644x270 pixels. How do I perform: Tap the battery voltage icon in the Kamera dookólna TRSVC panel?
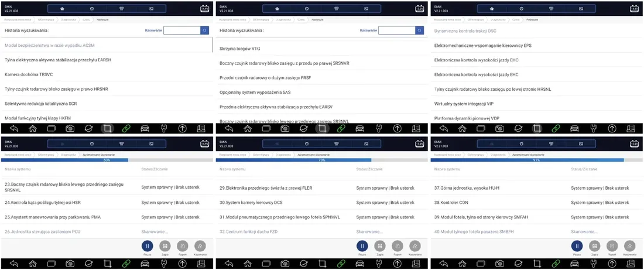pyautogui.click(x=204, y=8)
